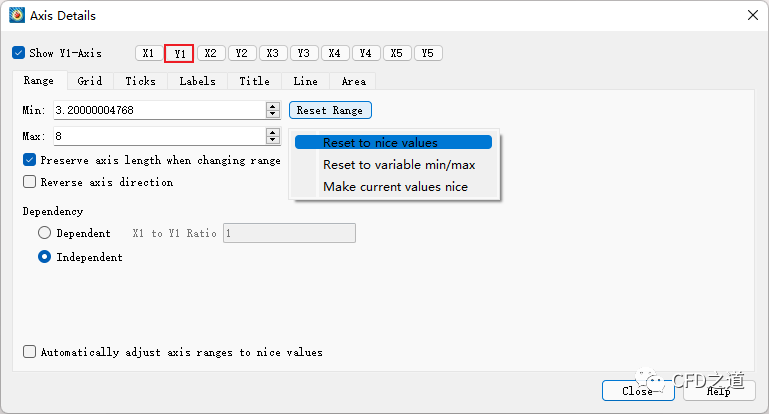Choose Make current values nice

click(393, 186)
